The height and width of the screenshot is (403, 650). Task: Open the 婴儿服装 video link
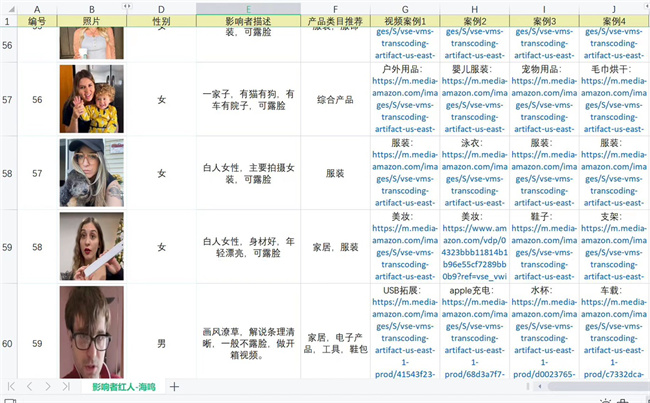coord(475,105)
